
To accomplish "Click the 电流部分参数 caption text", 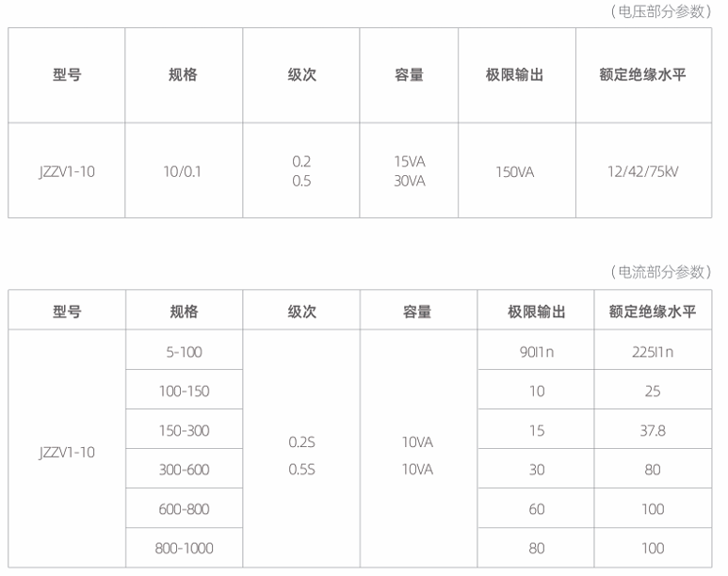I will pyautogui.click(x=660, y=272).
